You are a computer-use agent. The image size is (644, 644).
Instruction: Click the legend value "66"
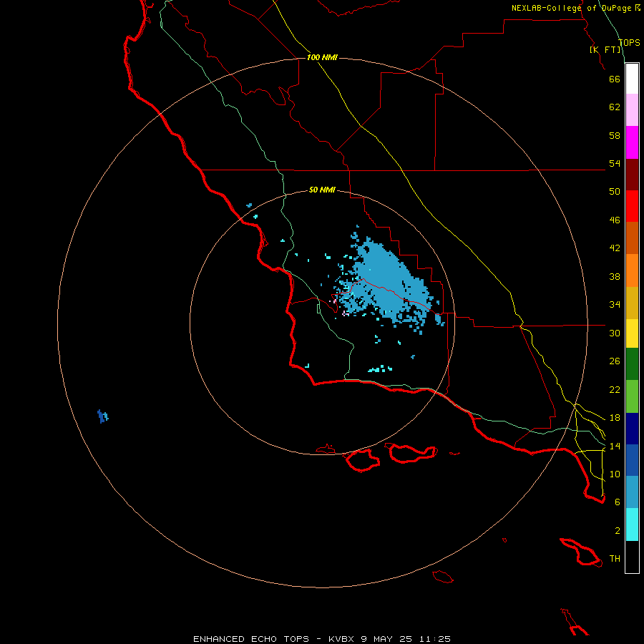[x=615, y=79]
